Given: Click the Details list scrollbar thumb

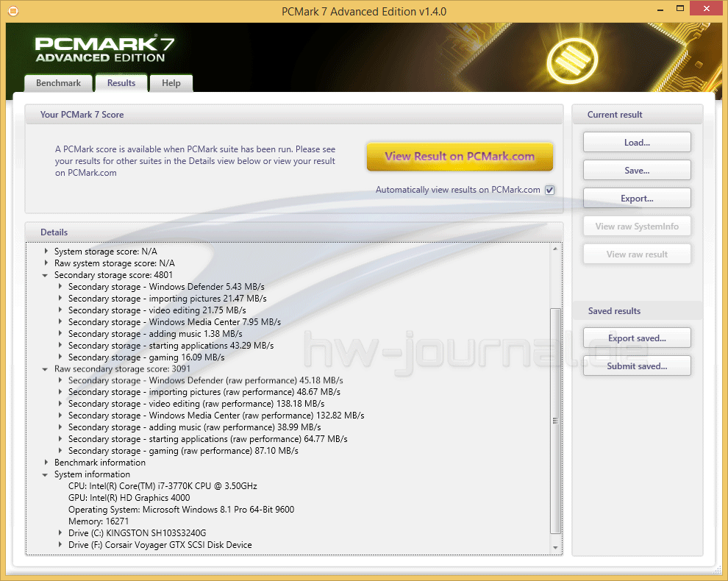Looking at the screenshot, I should (x=555, y=421).
